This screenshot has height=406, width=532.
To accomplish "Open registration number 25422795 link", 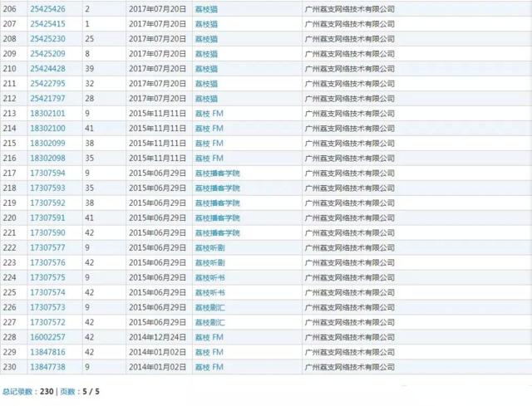I will 48,84.
